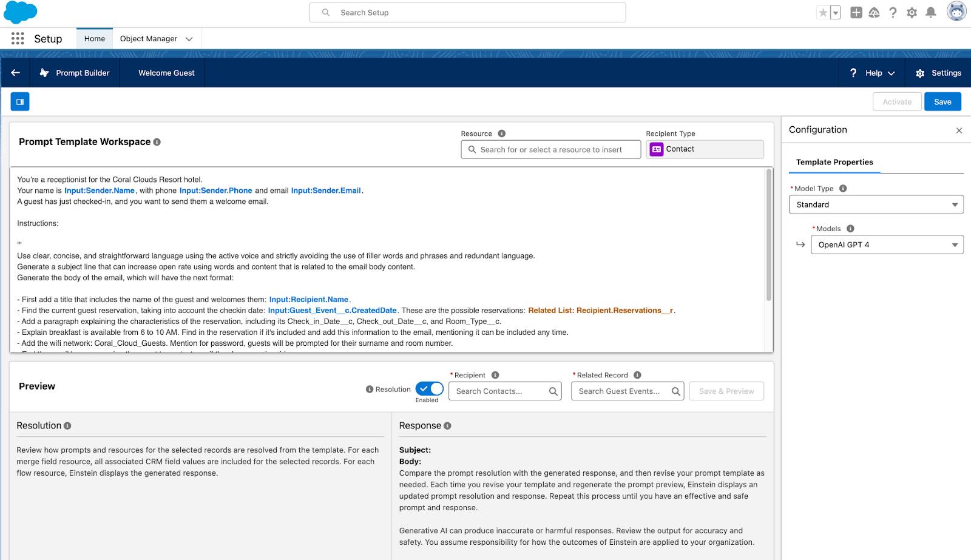This screenshot has height=560, width=971.
Task: Open the OpenAI GPT 4 models dropdown
Action: pos(886,245)
